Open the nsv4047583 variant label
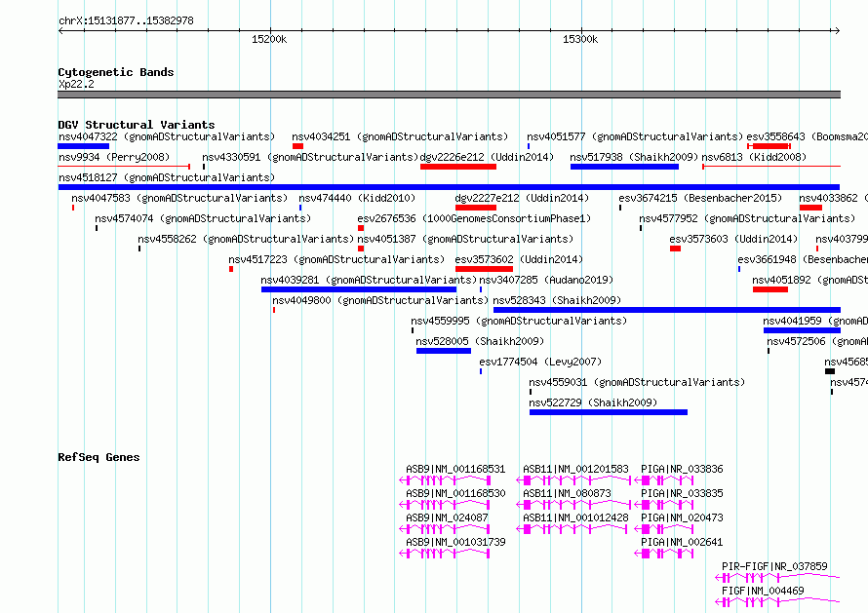The image size is (868, 613). pos(179,198)
